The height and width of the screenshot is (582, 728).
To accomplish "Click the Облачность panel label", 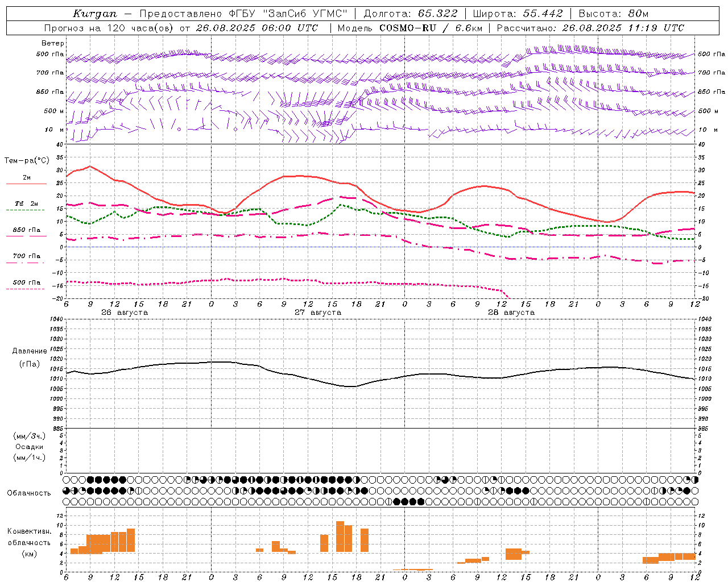I will click(x=29, y=493).
